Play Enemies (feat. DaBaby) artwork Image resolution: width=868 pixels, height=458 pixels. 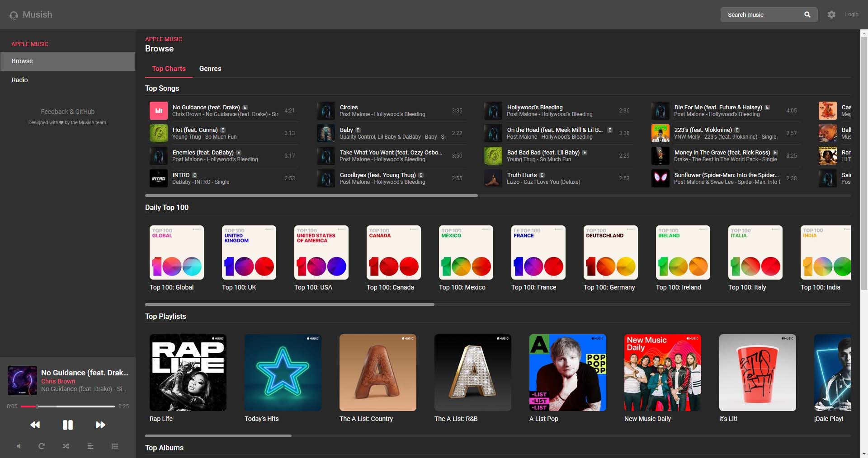(x=159, y=156)
